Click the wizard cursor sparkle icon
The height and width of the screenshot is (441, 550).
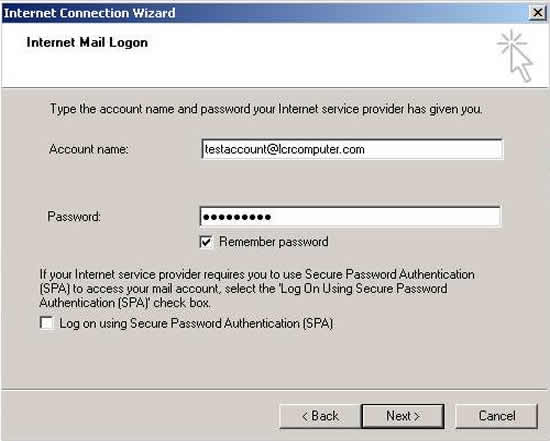pos(515,56)
